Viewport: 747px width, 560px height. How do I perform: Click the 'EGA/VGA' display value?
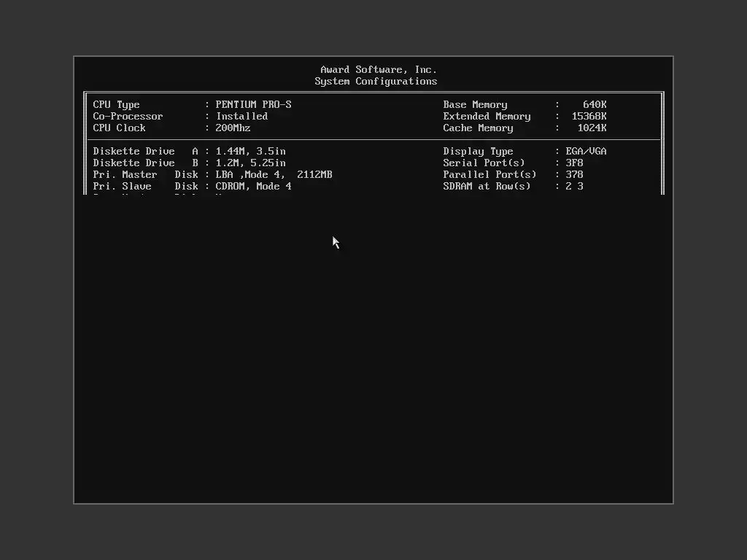tap(586, 152)
